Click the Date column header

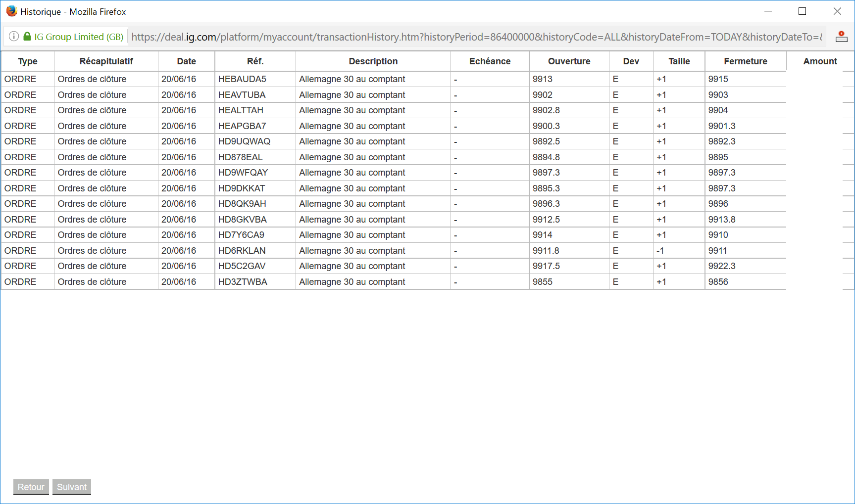point(187,61)
